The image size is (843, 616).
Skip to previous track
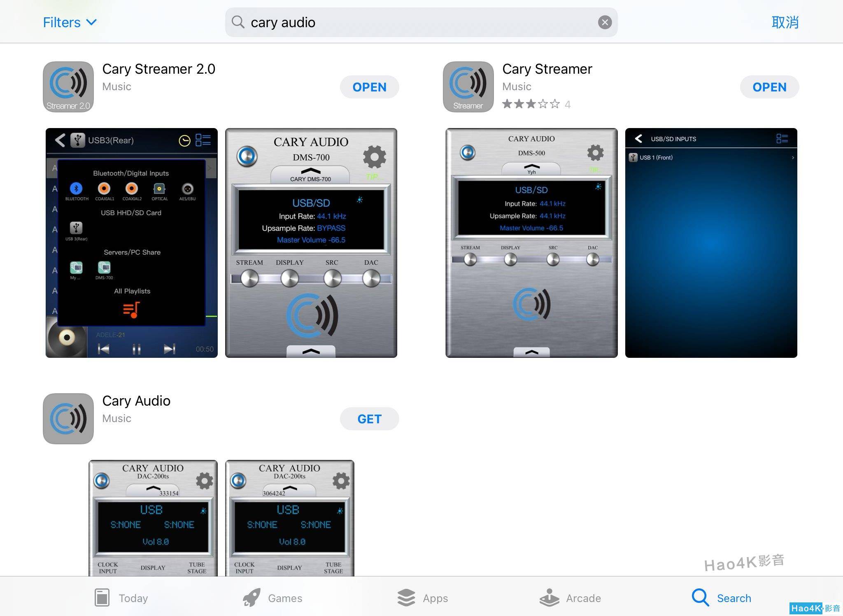(103, 349)
